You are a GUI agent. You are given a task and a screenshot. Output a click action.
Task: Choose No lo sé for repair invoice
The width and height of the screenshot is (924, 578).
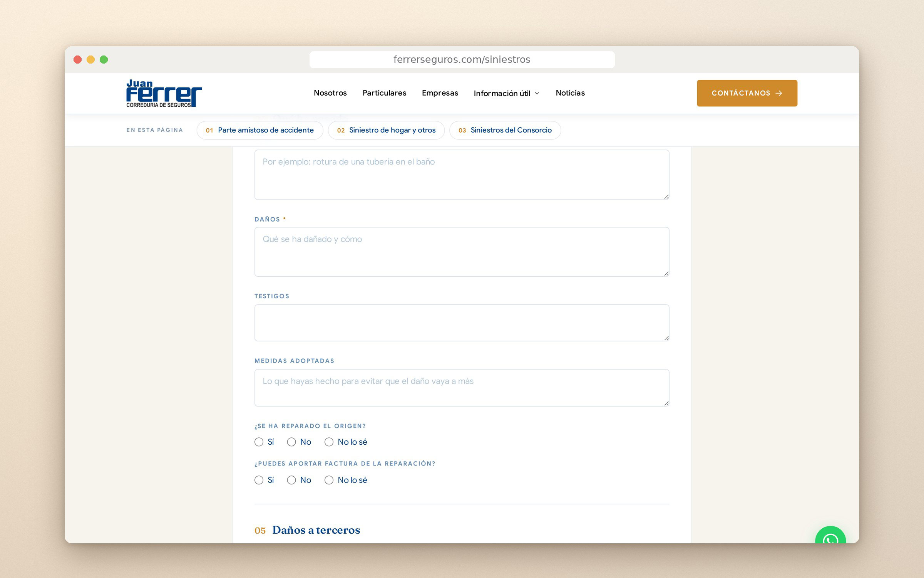(x=329, y=480)
